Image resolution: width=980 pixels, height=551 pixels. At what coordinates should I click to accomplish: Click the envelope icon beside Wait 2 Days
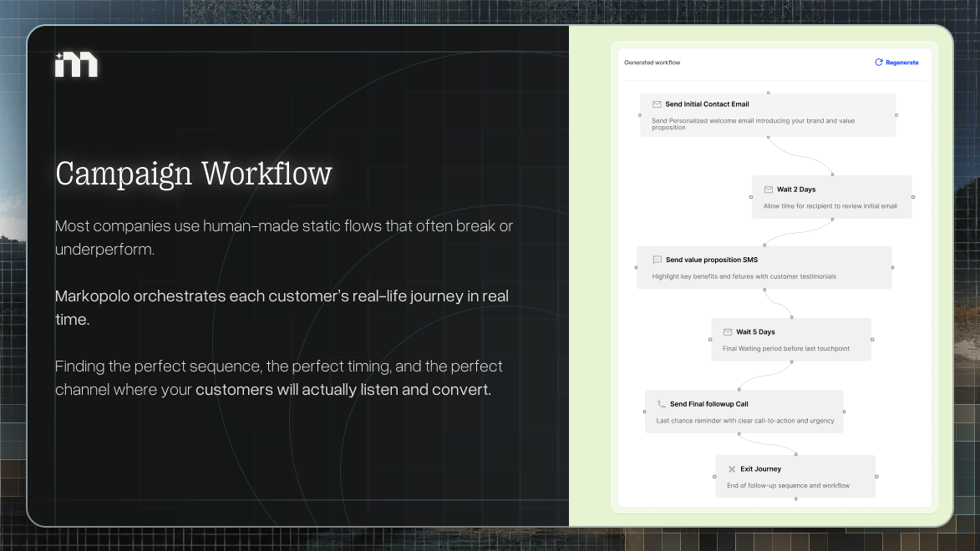tap(768, 190)
